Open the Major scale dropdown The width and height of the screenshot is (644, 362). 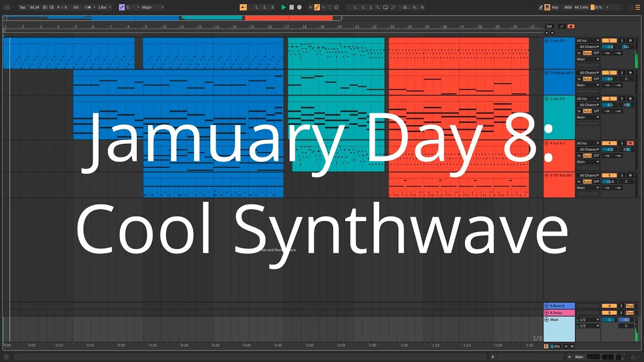pos(152,8)
